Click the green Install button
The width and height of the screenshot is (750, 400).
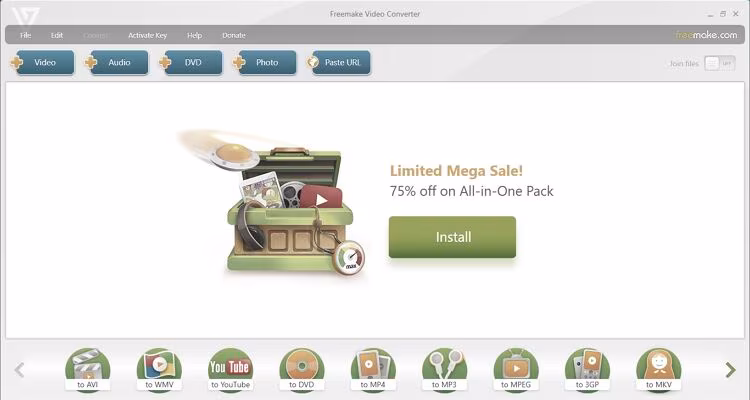452,237
